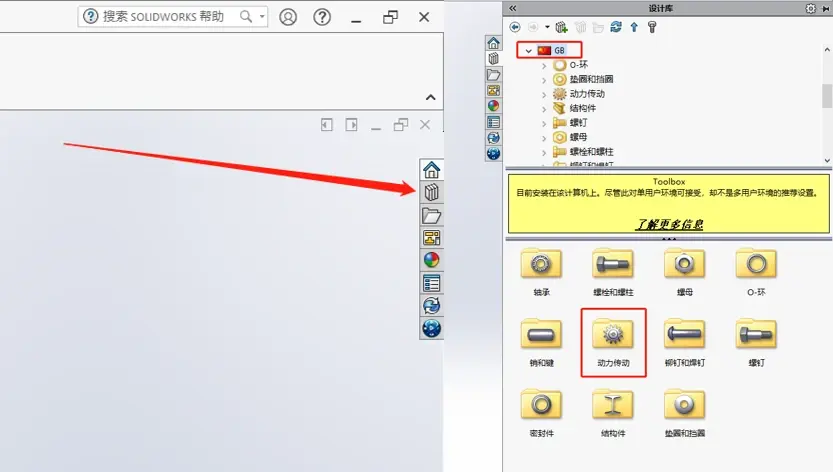Open Appearances color-ball tab in left window strip

pos(431,260)
